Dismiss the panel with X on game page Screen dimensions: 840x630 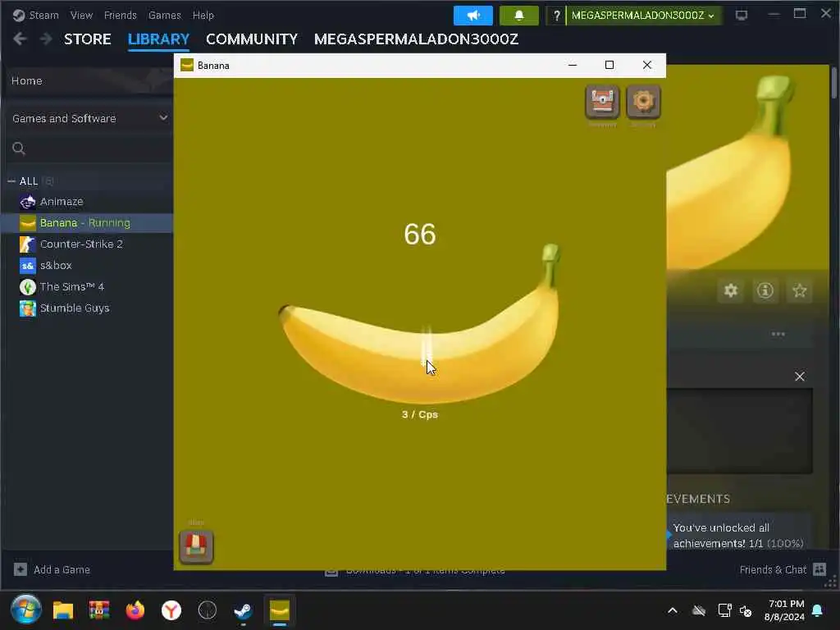799,377
